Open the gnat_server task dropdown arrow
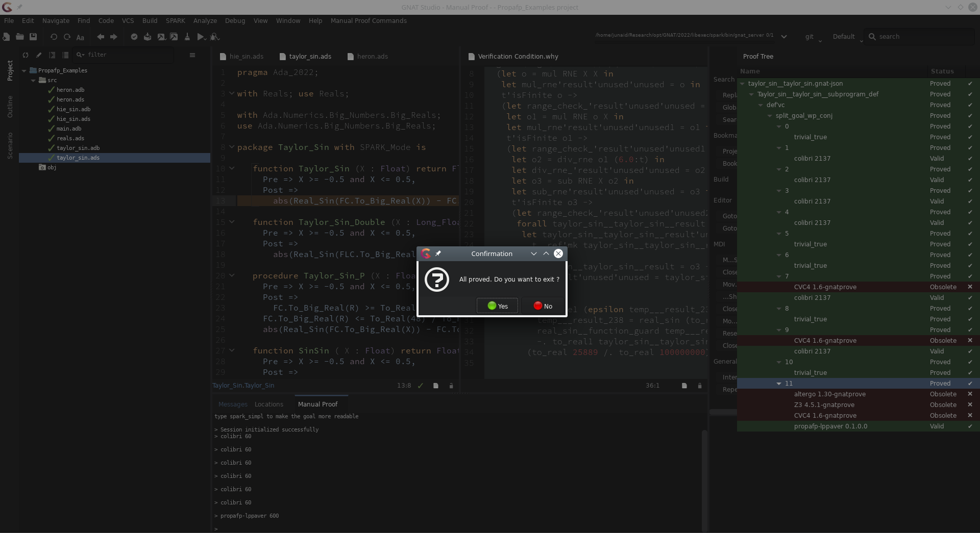 coord(784,37)
